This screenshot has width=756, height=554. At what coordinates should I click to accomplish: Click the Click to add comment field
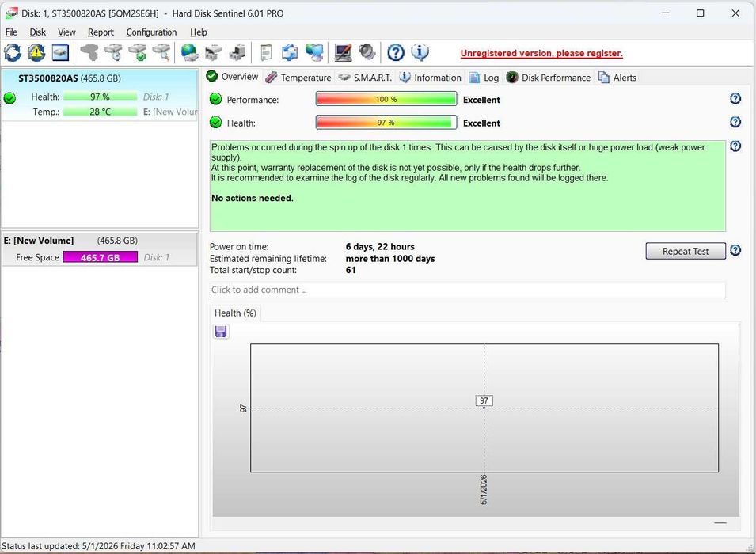[467, 290]
